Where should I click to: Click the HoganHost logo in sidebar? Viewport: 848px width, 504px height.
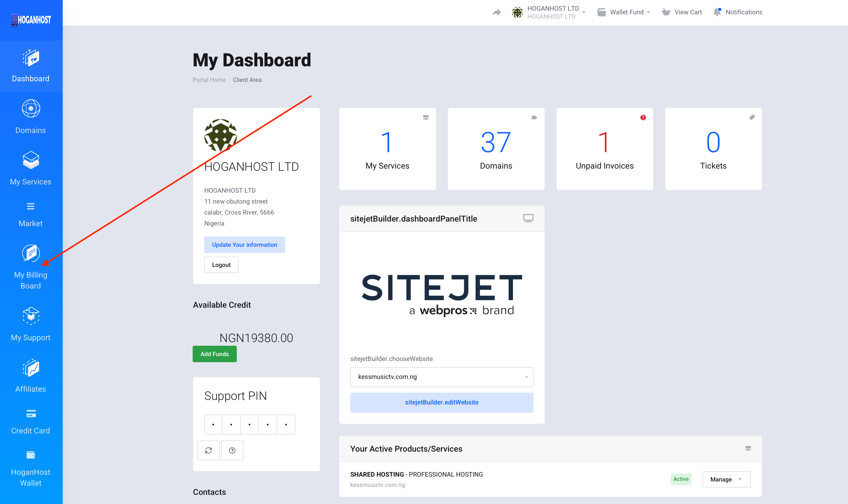coord(31,20)
